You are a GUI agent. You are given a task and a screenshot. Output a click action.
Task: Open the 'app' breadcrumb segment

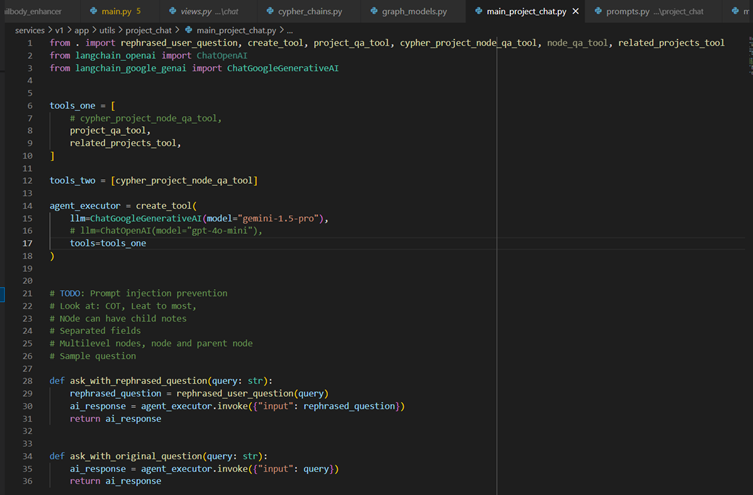(x=80, y=30)
